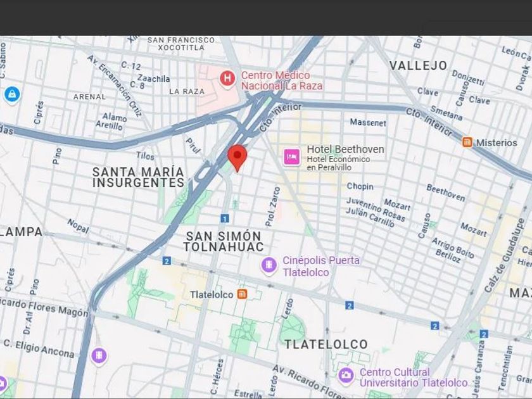
Task: Click the red location pin marker
Action: [237, 158]
